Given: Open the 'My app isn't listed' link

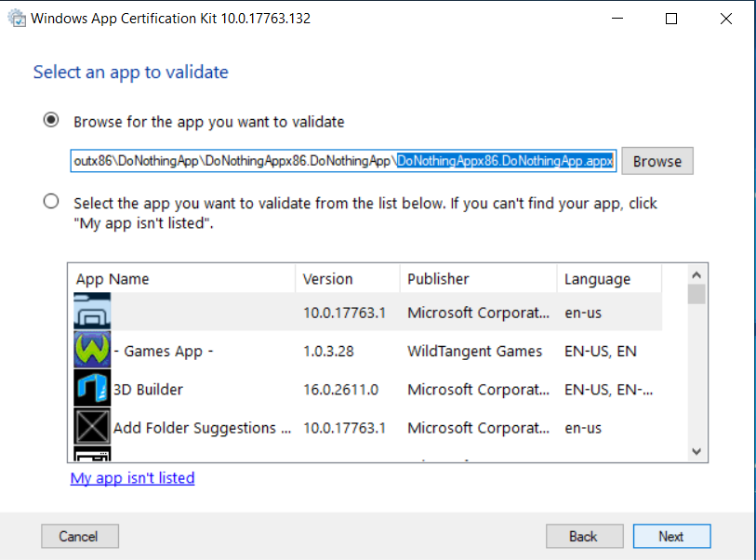Looking at the screenshot, I should point(133,478).
